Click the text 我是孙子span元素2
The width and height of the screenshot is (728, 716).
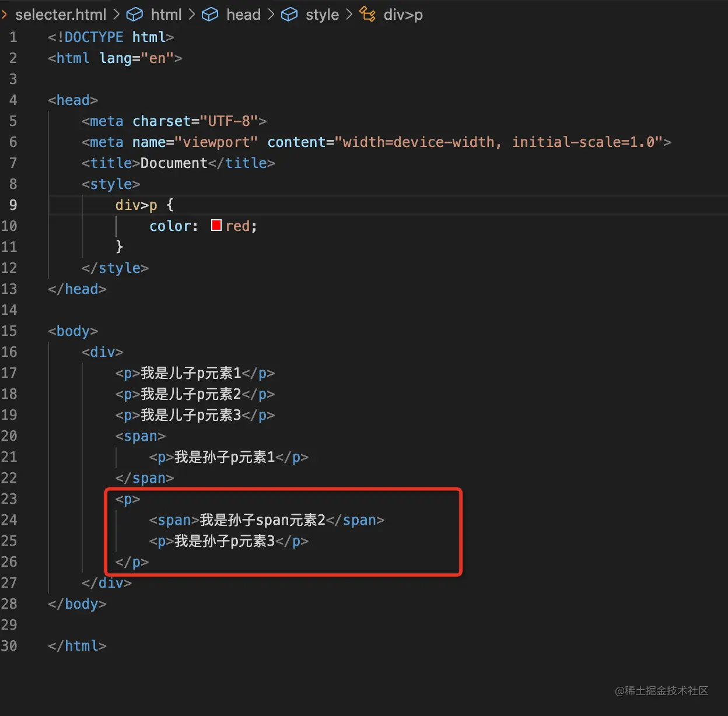(262, 520)
